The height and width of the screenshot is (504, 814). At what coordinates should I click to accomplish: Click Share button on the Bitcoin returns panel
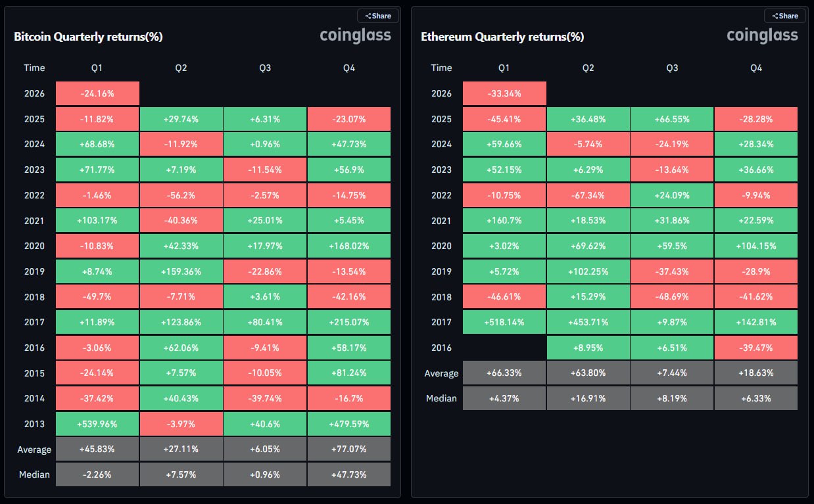coord(378,16)
